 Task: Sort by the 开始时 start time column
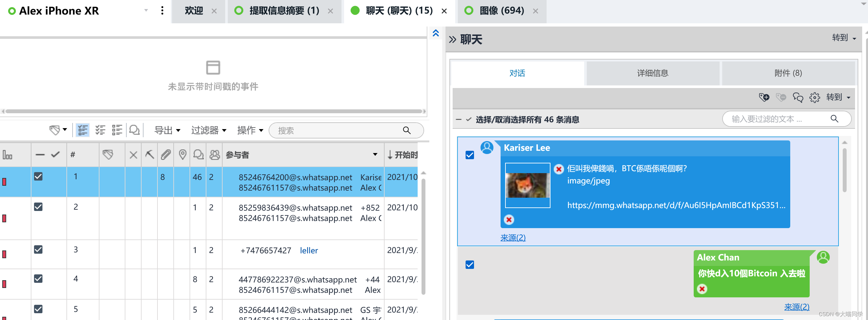pos(402,155)
